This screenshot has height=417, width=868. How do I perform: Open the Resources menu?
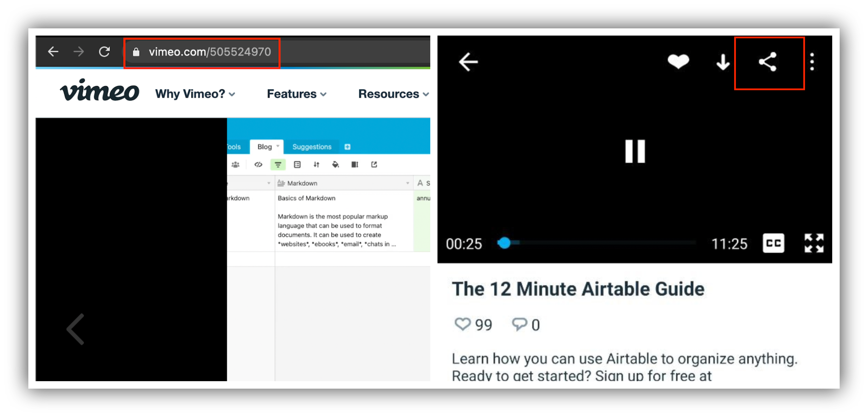pyautogui.click(x=393, y=94)
